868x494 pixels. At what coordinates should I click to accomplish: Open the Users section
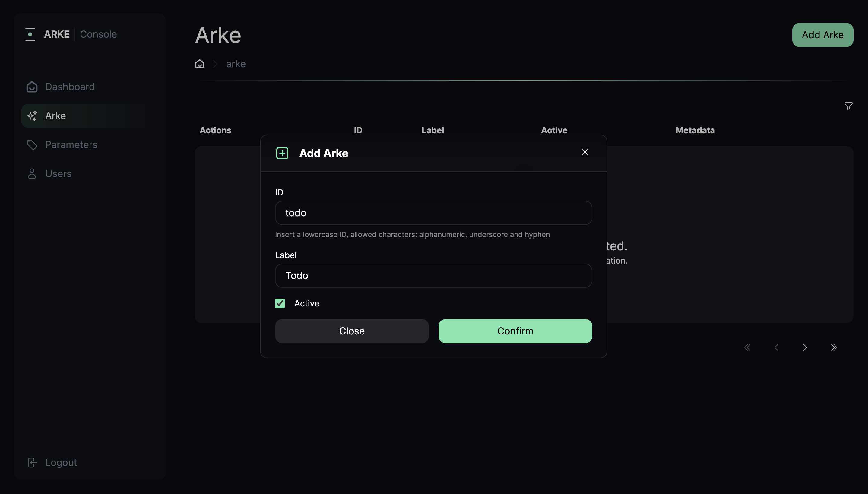58,173
